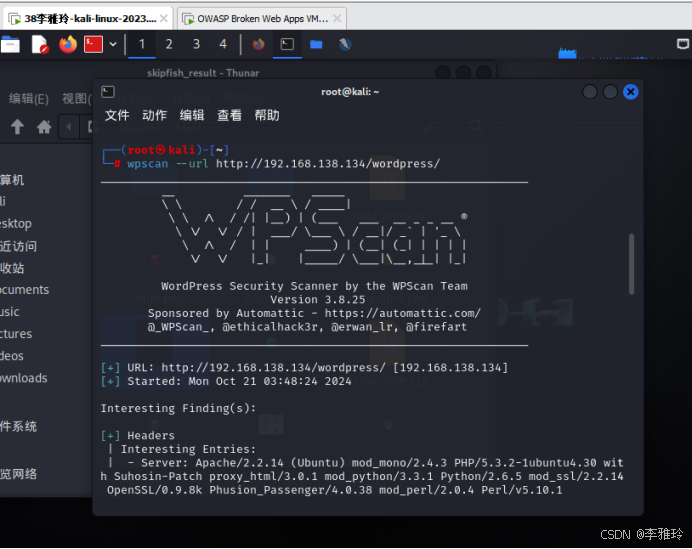Open the 文件 menu in terminal
Screen dimensions: 692x549
(117, 116)
